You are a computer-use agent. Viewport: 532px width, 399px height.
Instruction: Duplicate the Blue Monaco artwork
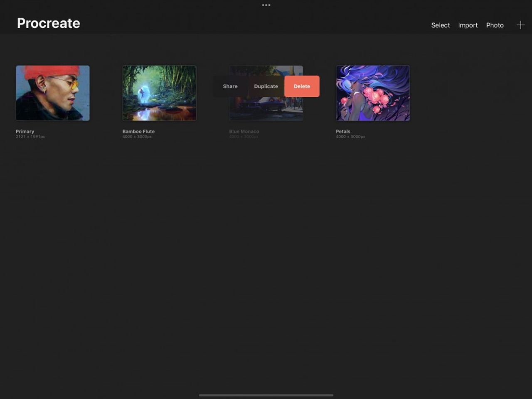pos(266,86)
